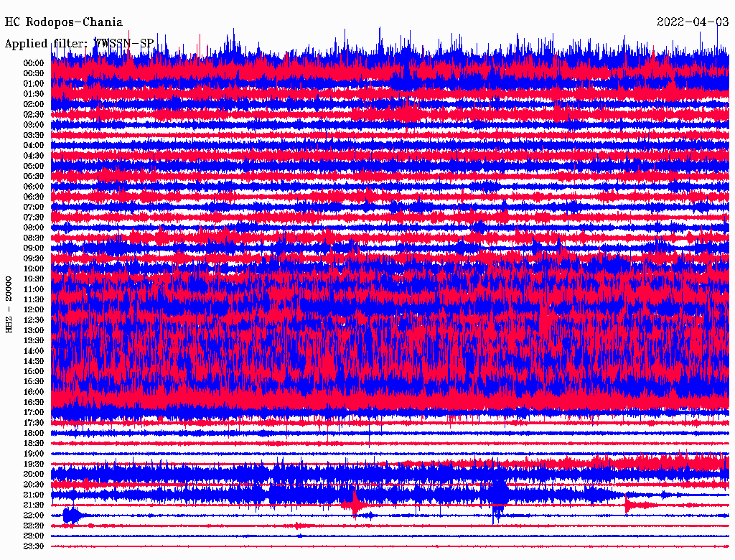Click the '23:30' time label
The width and height of the screenshot is (735, 560).
34,547
